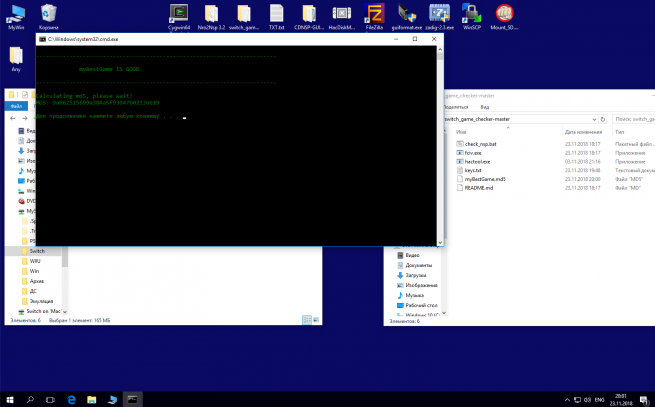Open the zadig-2.3.exe desktop icon
Screen dimensions: 655x407
click(439, 15)
